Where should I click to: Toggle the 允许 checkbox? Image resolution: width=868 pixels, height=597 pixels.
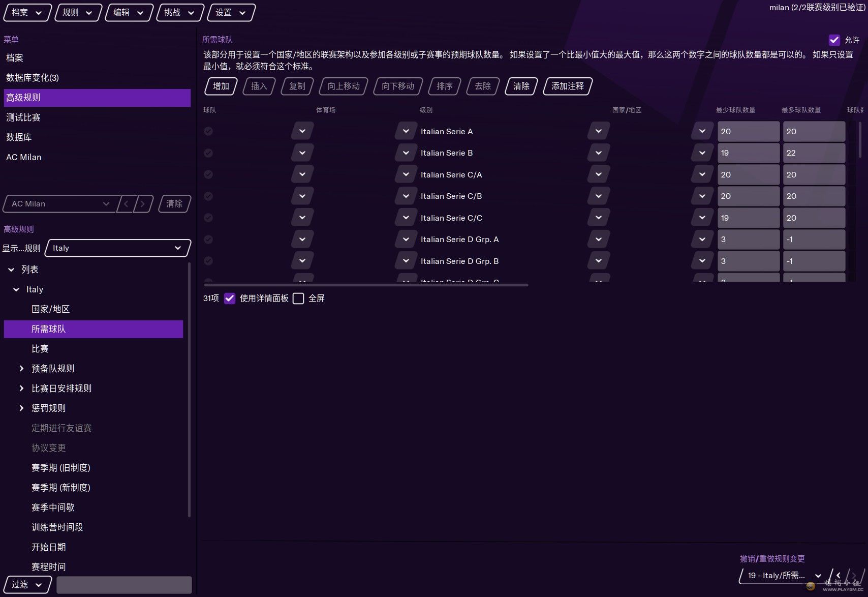point(834,40)
